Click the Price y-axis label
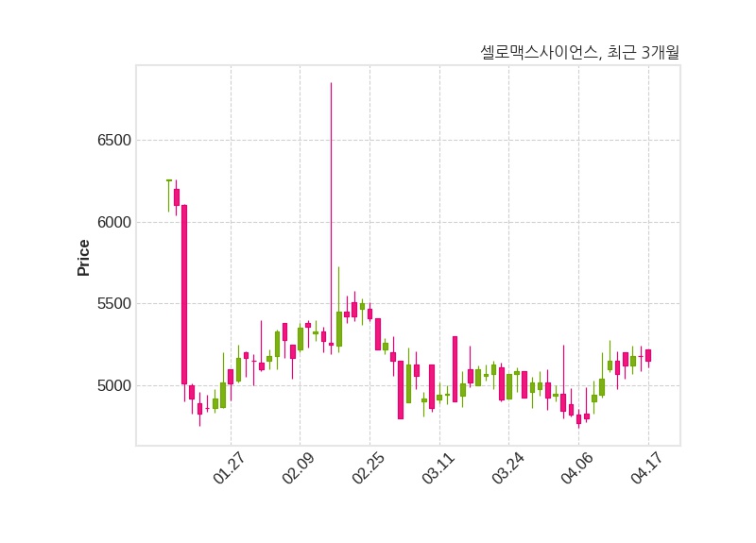756x543 pixels. click(x=84, y=258)
